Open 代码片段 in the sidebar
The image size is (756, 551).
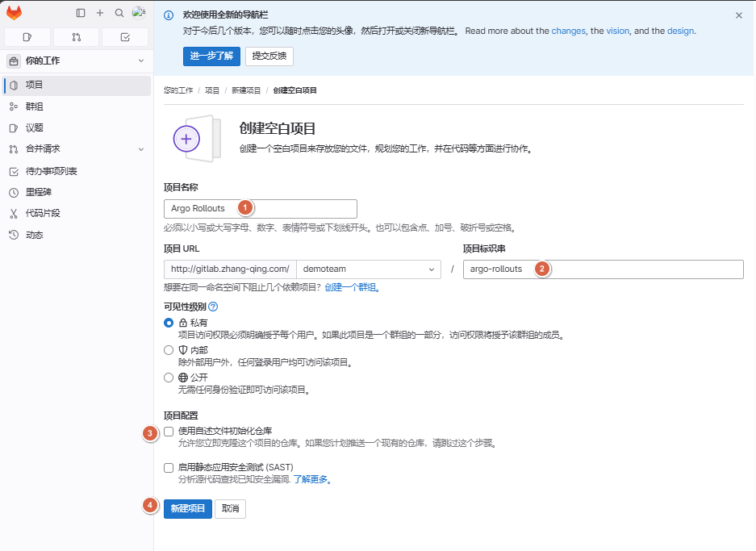(x=77, y=213)
